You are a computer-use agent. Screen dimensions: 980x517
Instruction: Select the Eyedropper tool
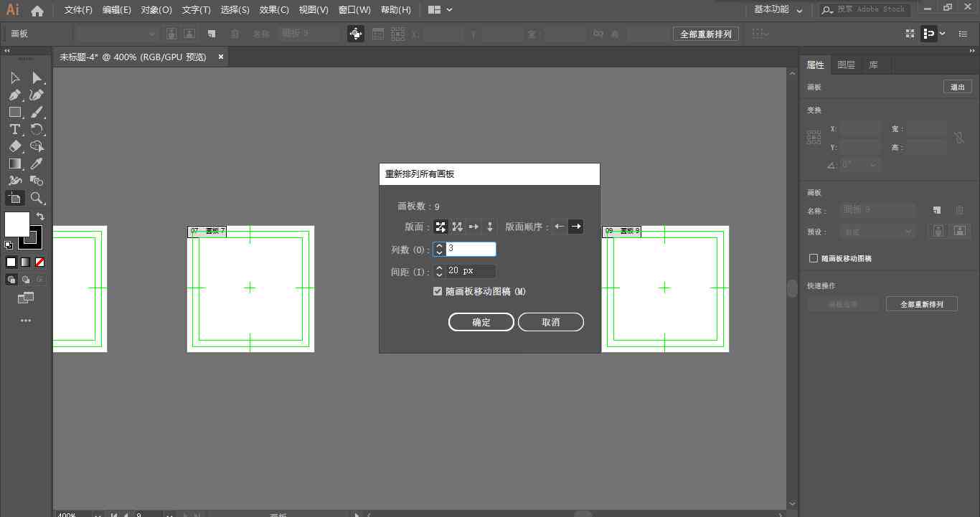tap(37, 163)
